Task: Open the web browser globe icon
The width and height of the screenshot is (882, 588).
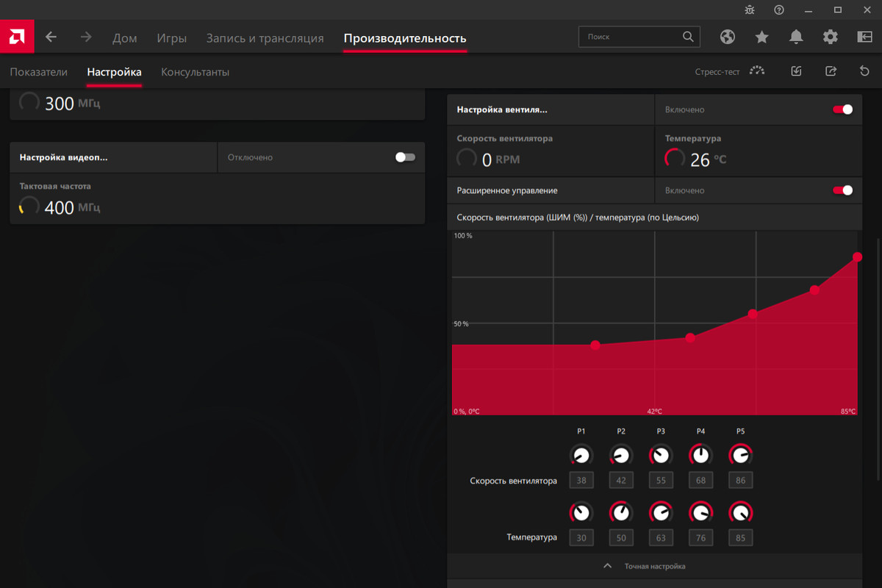Action: tap(728, 37)
